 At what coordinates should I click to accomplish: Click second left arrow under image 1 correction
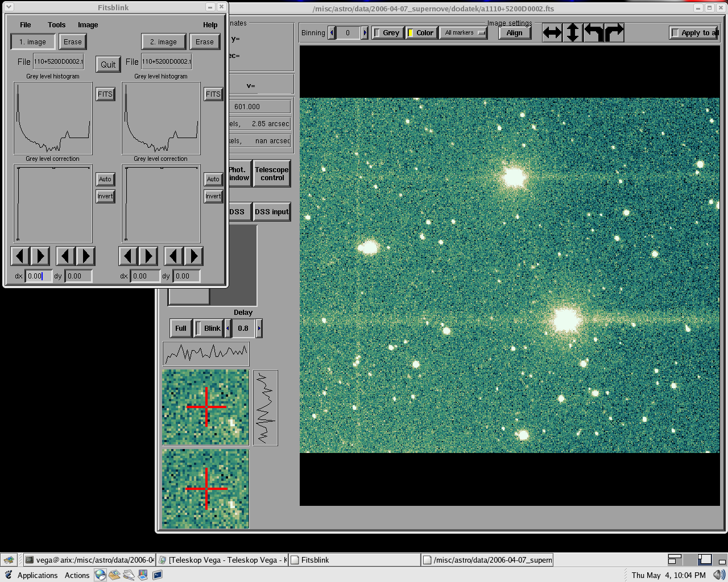click(65, 256)
